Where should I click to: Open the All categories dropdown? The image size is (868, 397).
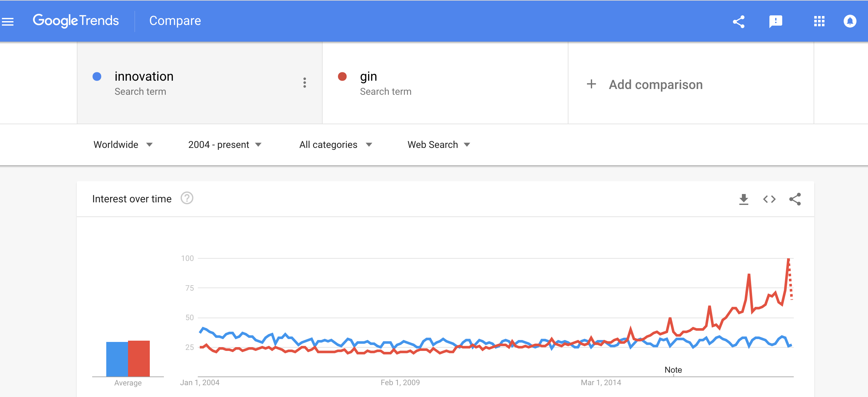click(336, 145)
